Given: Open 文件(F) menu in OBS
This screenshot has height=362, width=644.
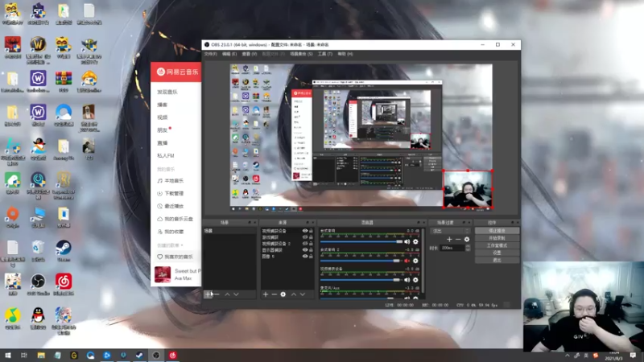Looking at the screenshot, I should [x=211, y=54].
